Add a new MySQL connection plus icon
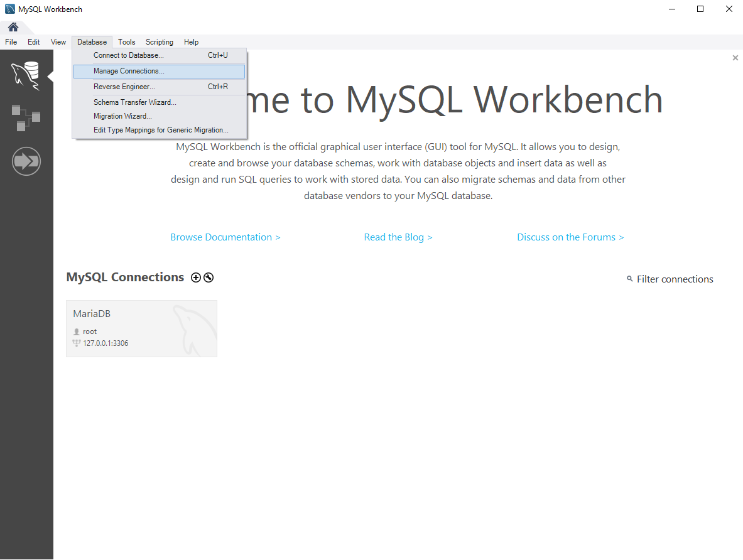Screen dimensions: 743x560 [x=196, y=277]
